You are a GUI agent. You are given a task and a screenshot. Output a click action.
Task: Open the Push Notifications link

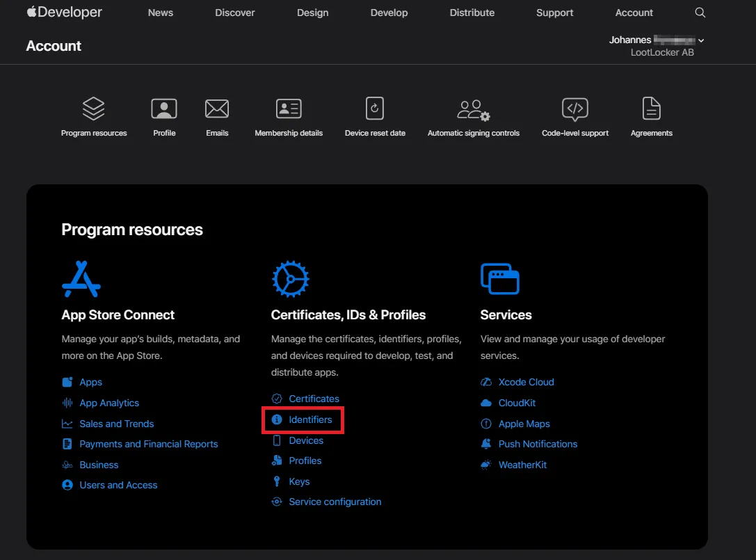coord(538,445)
